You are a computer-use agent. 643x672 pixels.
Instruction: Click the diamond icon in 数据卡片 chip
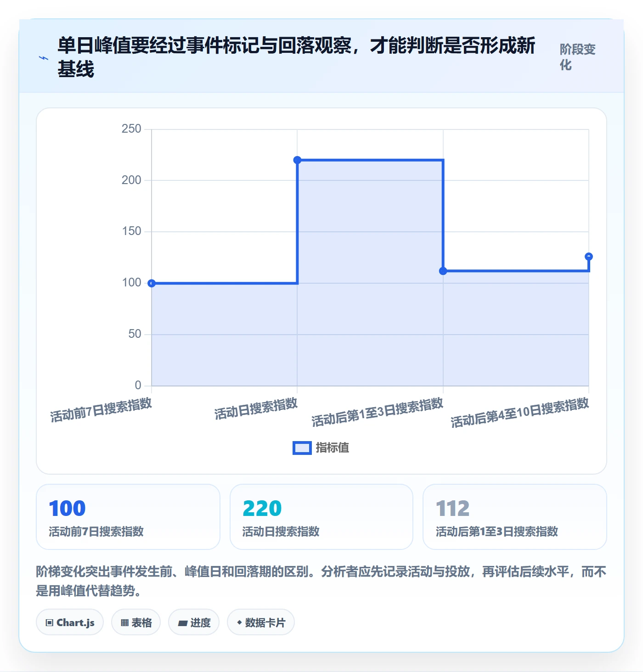tap(239, 622)
